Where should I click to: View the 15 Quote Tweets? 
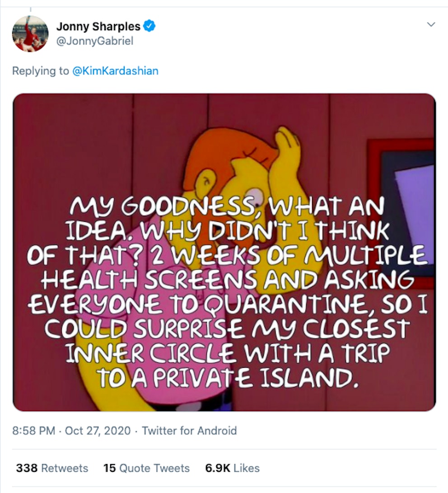tap(146, 468)
